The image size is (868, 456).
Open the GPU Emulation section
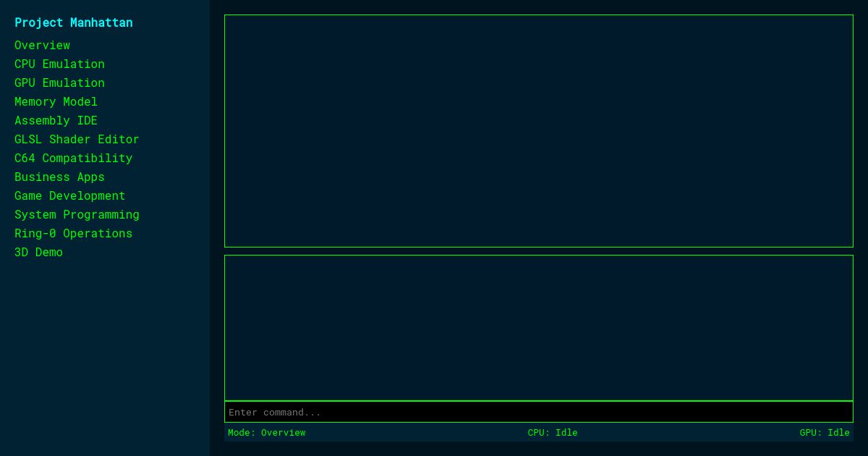[x=59, y=83]
